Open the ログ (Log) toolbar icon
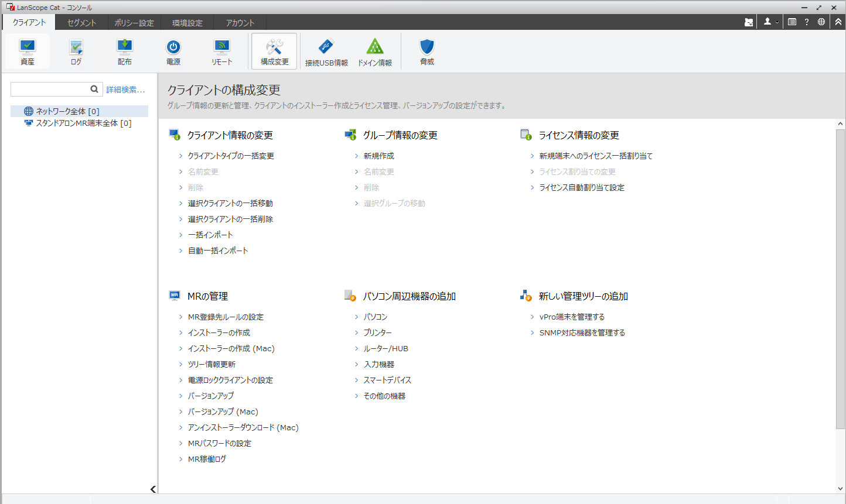Viewport: 846px width, 504px height. coord(76,52)
